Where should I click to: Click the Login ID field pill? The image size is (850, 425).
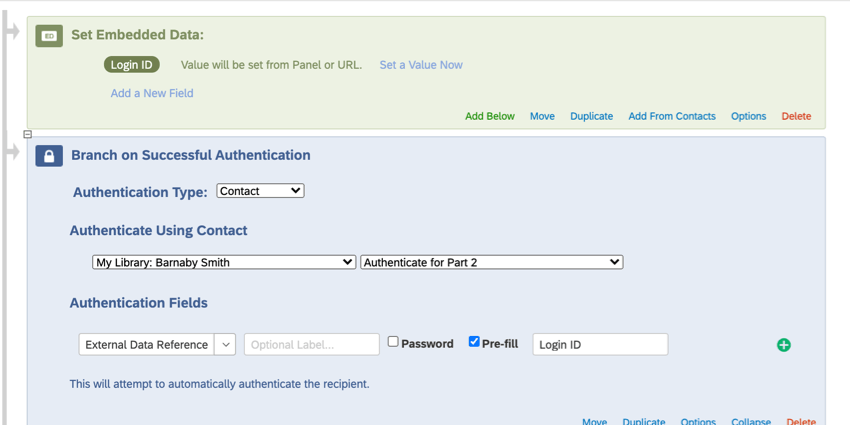132,65
